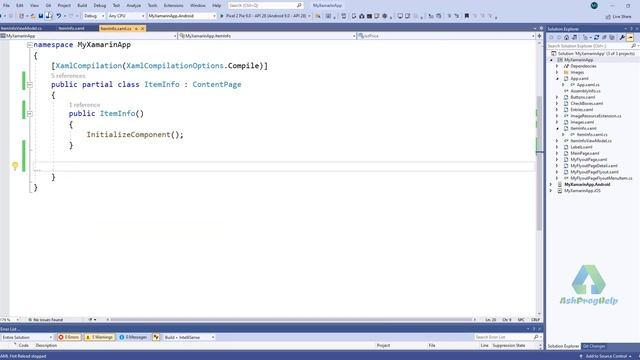Toggle the Errors filter button
Viewport: 640px width, 360px height.
[x=69, y=337]
